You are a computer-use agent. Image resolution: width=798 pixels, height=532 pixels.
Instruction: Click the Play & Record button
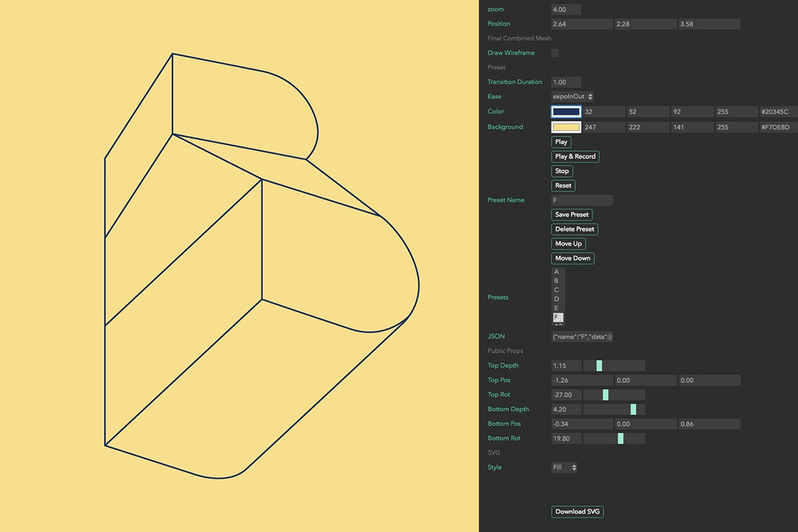(575, 156)
